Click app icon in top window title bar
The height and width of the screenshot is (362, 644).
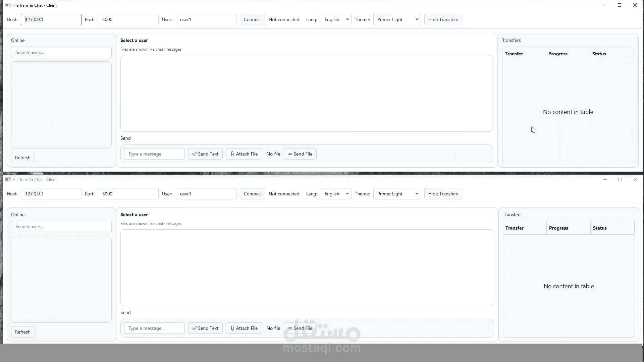pos(8,5)
